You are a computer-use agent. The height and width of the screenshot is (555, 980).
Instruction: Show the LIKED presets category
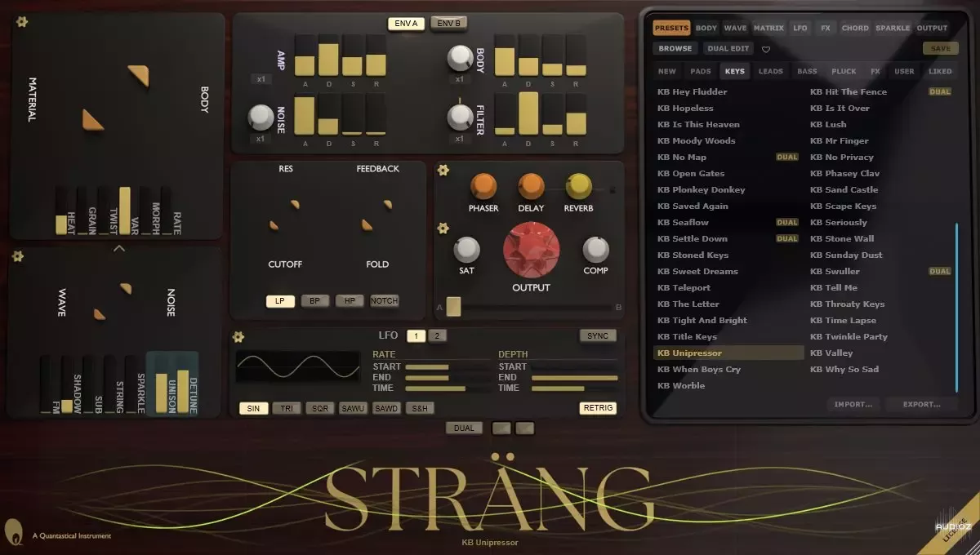940,71
